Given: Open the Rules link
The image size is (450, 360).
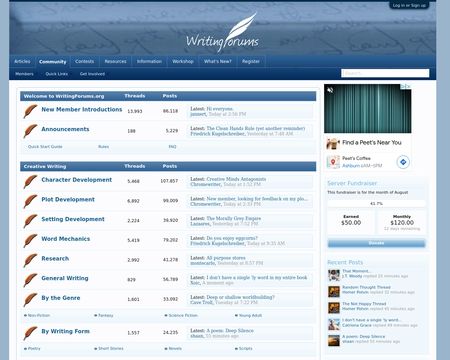Looking at the screenshot, I should [104, 147].
